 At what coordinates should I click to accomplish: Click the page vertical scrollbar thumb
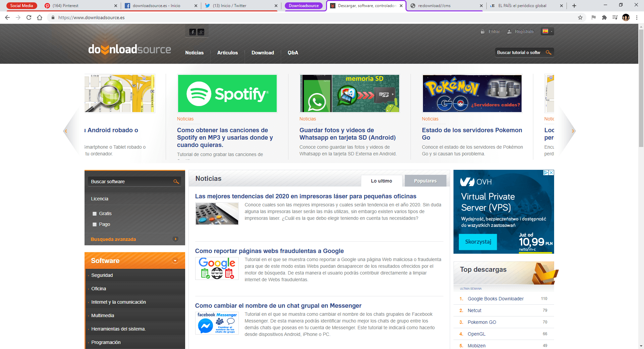point(641,88)
